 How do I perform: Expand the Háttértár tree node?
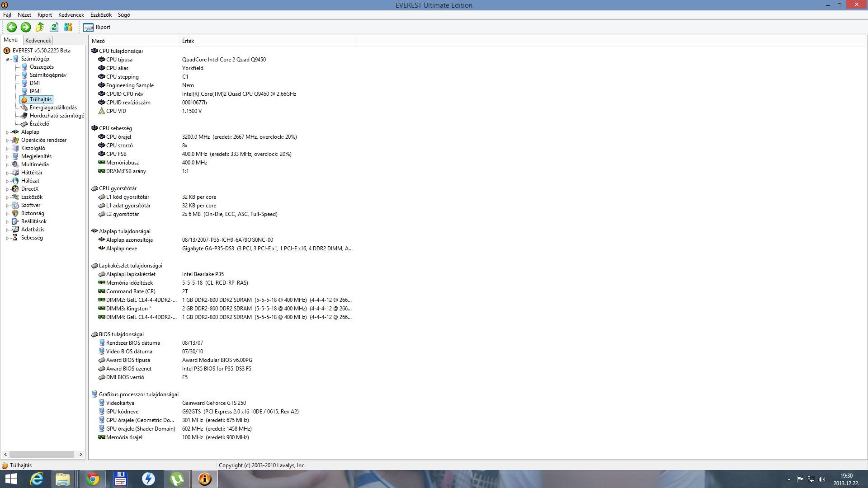coord(7,173)
